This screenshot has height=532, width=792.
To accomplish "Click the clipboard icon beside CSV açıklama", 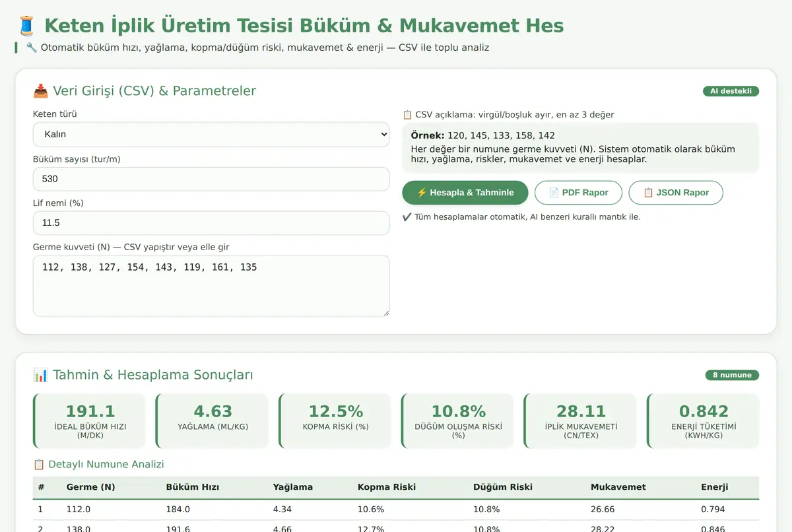I will point(407,115).
